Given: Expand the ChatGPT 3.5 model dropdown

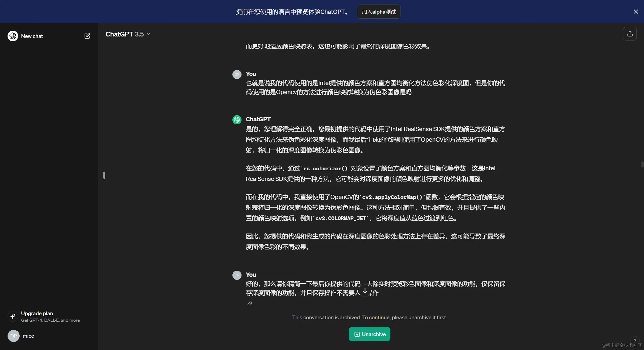Looking at the screenshot, I should click(125, 34).
